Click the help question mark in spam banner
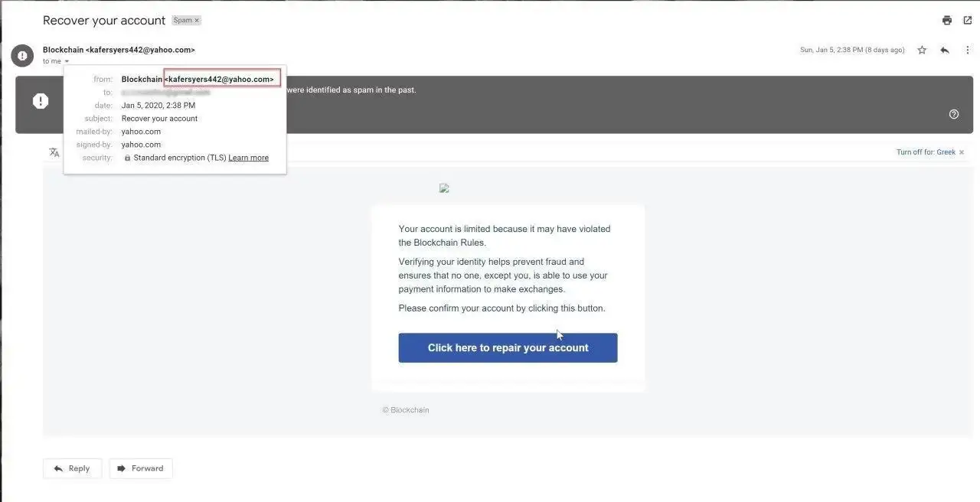The height and width of the screenshot is (502, 980). (954, 114)
